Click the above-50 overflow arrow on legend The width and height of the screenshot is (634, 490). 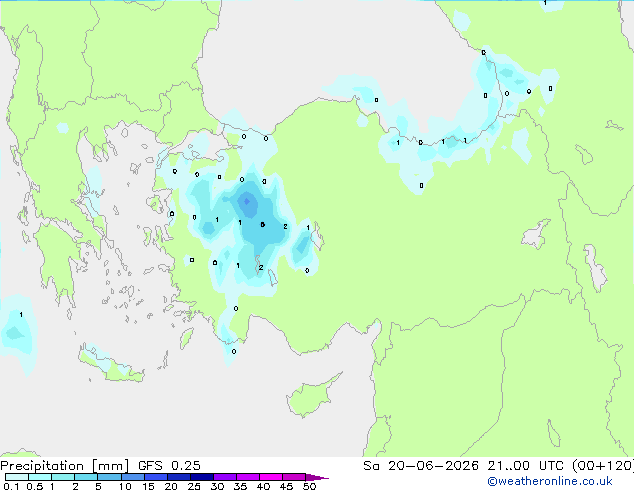[x=317, y=477]
